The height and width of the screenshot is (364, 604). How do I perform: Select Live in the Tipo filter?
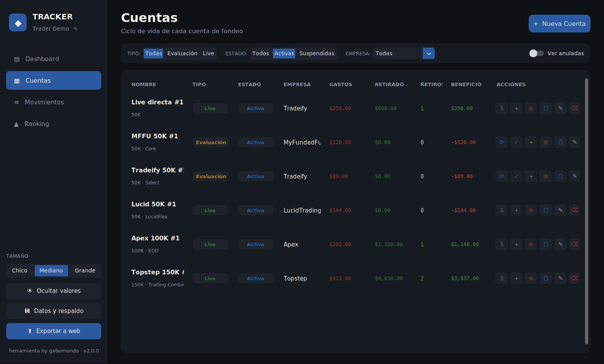(208, 53)
